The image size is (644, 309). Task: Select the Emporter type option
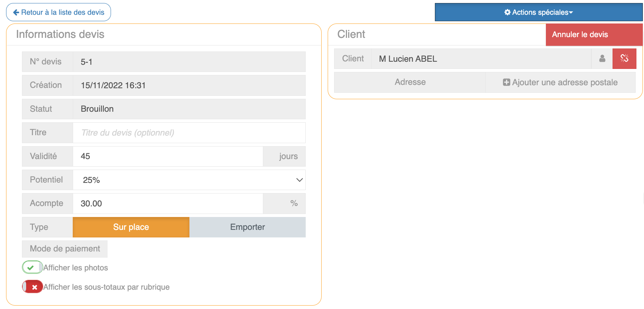click(x=247, y=227)
